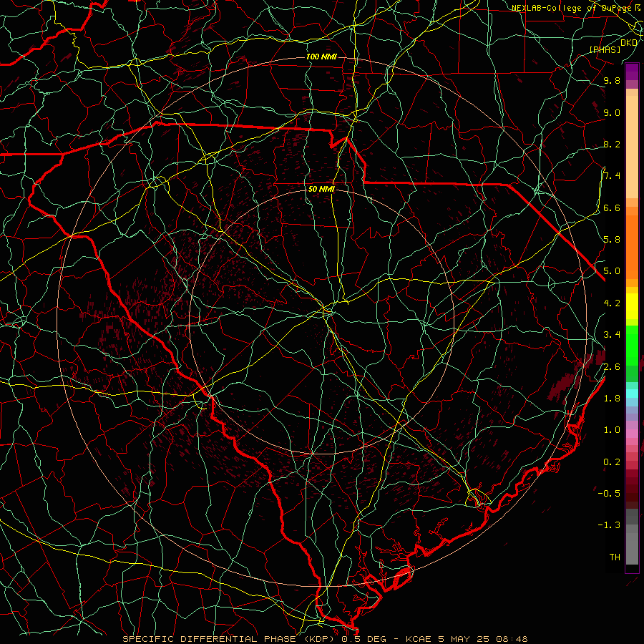This screenshot has height=644, width=644.
Task: Click the DKD label near the color scale
Action: pyautogui.click(x=629, y=43)
